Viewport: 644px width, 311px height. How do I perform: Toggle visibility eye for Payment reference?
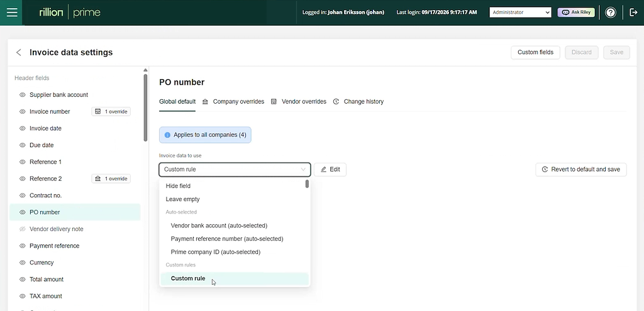(23, 246)
